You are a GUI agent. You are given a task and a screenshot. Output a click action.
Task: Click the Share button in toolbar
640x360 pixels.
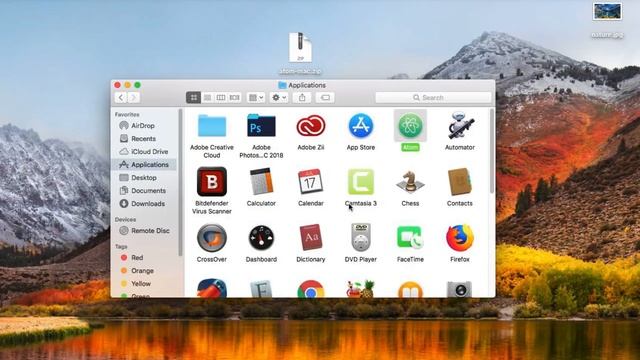point(302,98)
